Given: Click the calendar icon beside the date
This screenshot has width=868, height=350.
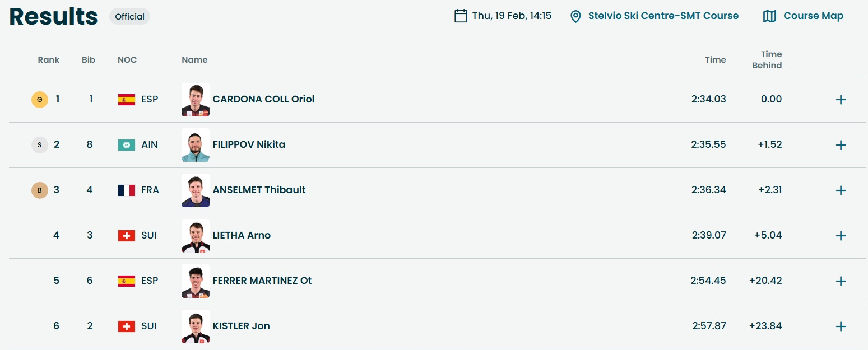Looking at the screenshot, I should coord(461,16).
